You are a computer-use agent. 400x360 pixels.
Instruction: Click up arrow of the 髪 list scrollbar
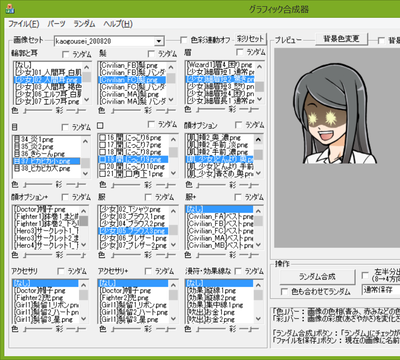click(x=171, y=68)
